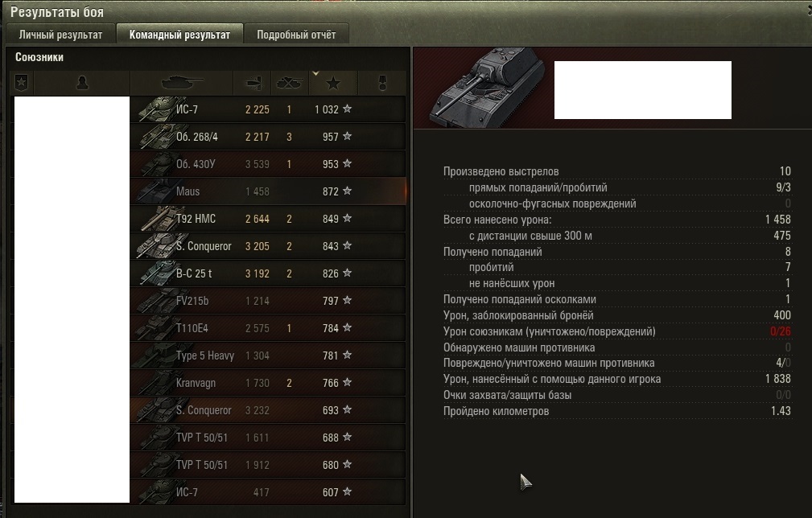Sort by destroyed vehicles icon

[290, 83]
